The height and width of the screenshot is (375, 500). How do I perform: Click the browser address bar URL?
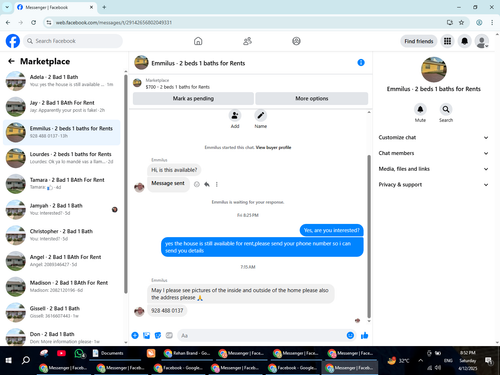pos(114,22)
